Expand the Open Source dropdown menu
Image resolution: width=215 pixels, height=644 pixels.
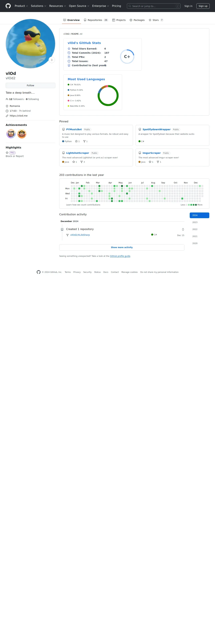point(79,6)
